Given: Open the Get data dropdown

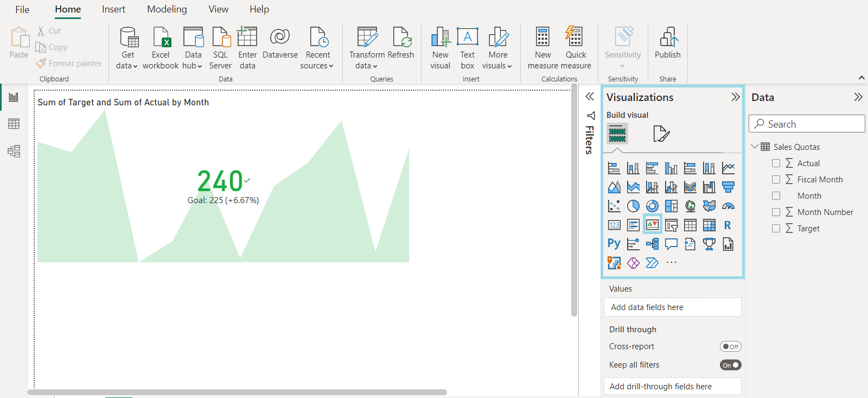Looking at the screenshot, I should (127, 48).
